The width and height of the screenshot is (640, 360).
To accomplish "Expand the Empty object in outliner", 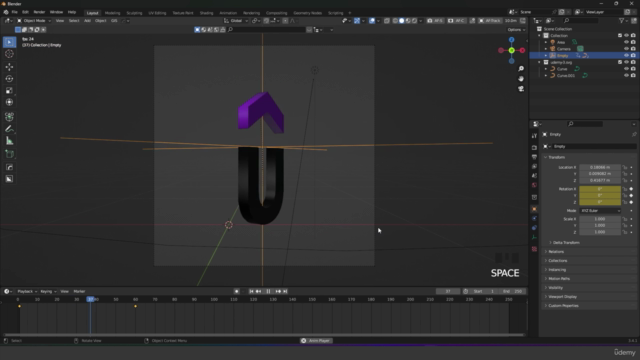I will coord(546,56).
